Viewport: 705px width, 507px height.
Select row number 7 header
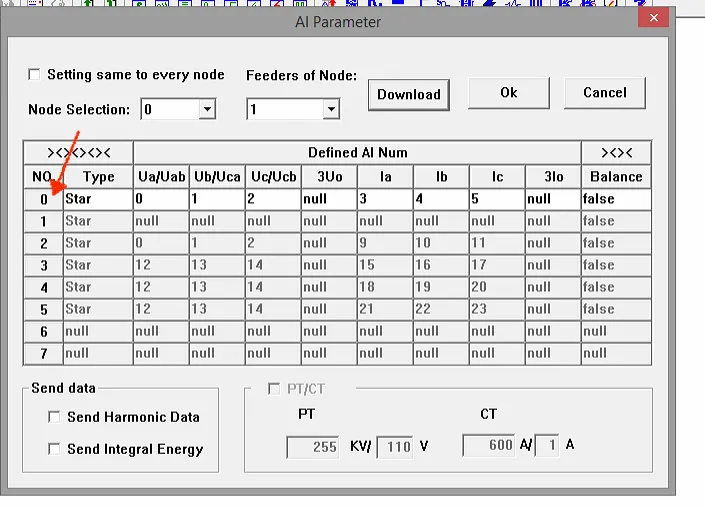click(x=43, y=353)
